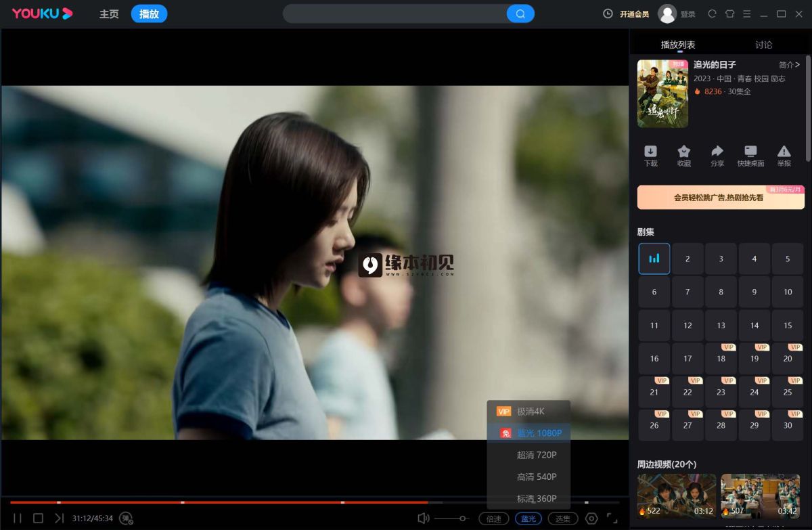Select currently playing episode 1

coord(654,259)
